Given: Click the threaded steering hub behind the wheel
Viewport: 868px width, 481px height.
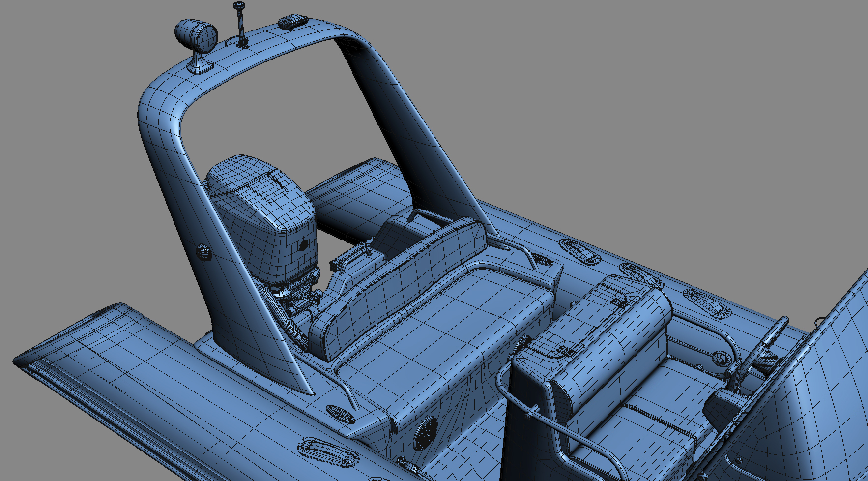Looking at the screenshot, I should point(768,361).
